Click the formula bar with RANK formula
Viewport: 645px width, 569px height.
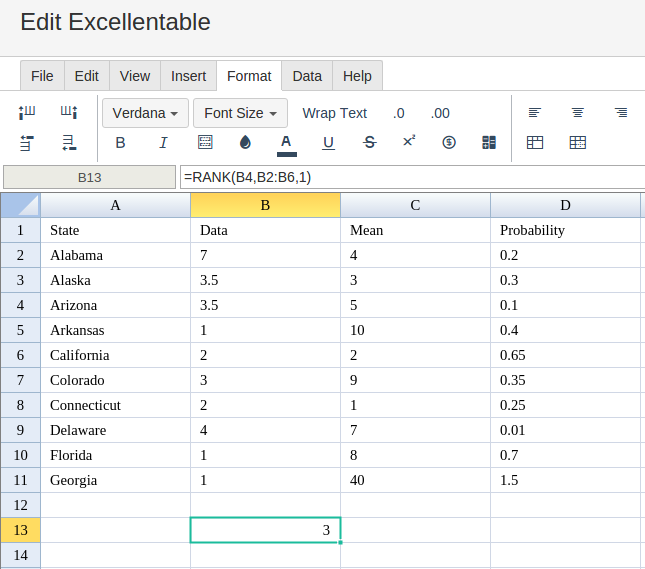point(410,177)
